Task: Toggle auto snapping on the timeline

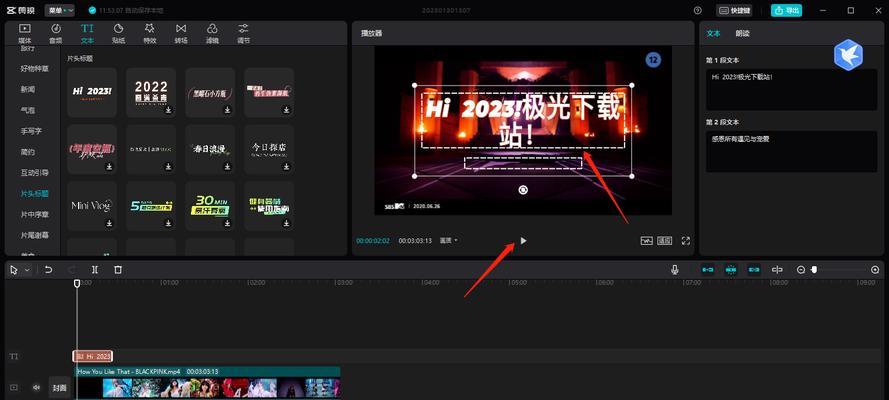Action: point(731,270)
